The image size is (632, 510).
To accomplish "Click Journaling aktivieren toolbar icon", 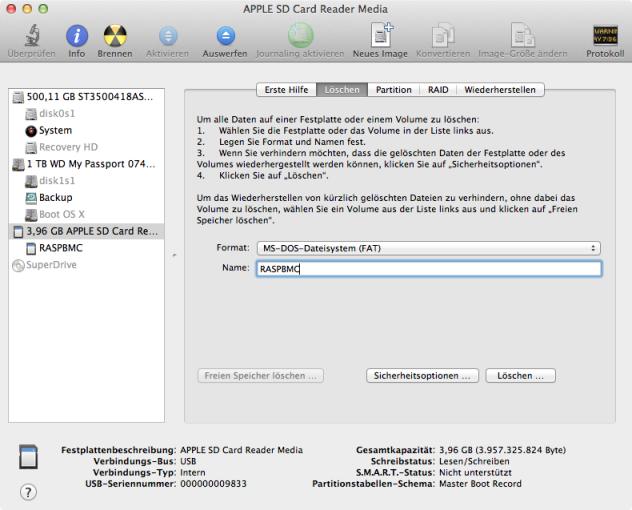I will pos(300,35).
